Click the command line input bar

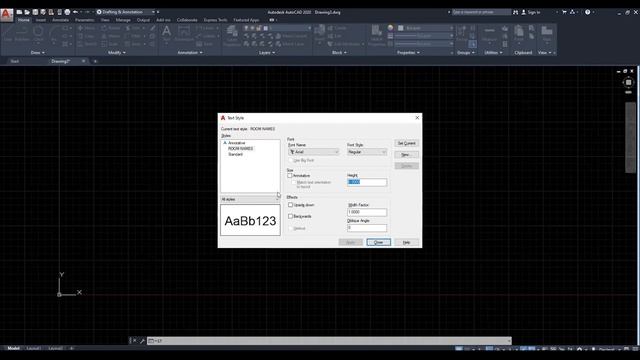point(329,340)
